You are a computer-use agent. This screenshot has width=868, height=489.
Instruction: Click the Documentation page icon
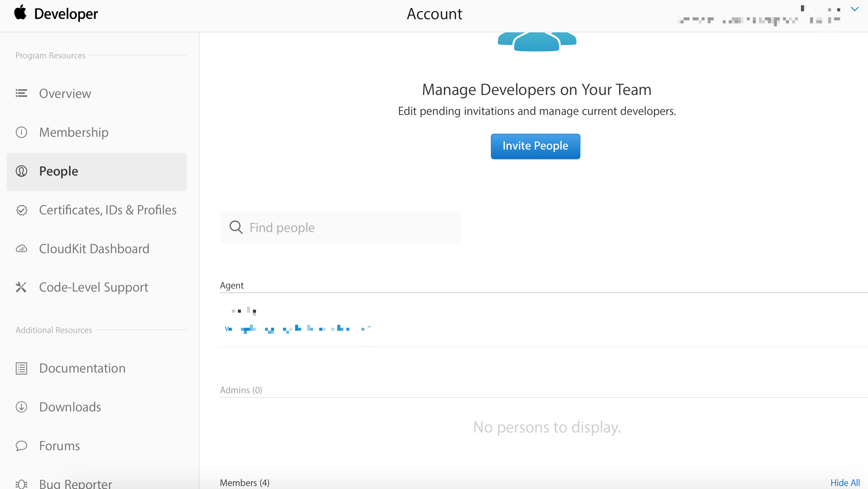click(21, 368)
